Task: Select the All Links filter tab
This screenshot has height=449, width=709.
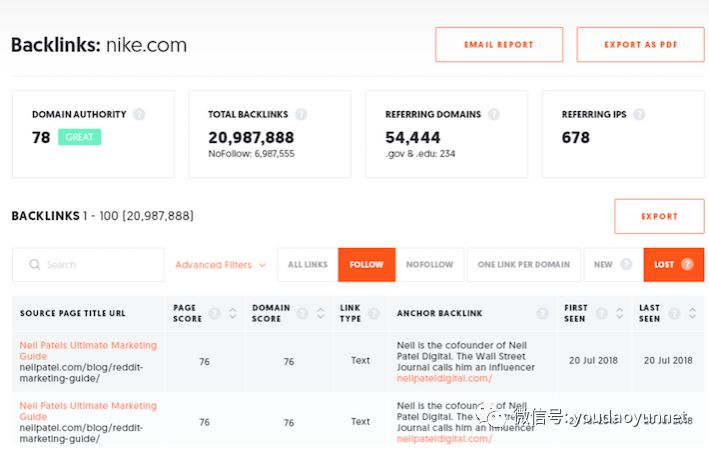Action: [307, 265]
